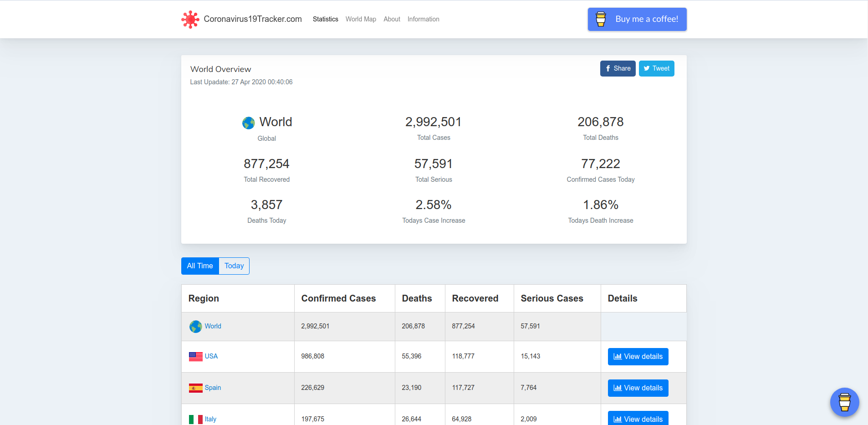Click the USA flag icon
The image size is (868, 425).
[x=196, y=357]
